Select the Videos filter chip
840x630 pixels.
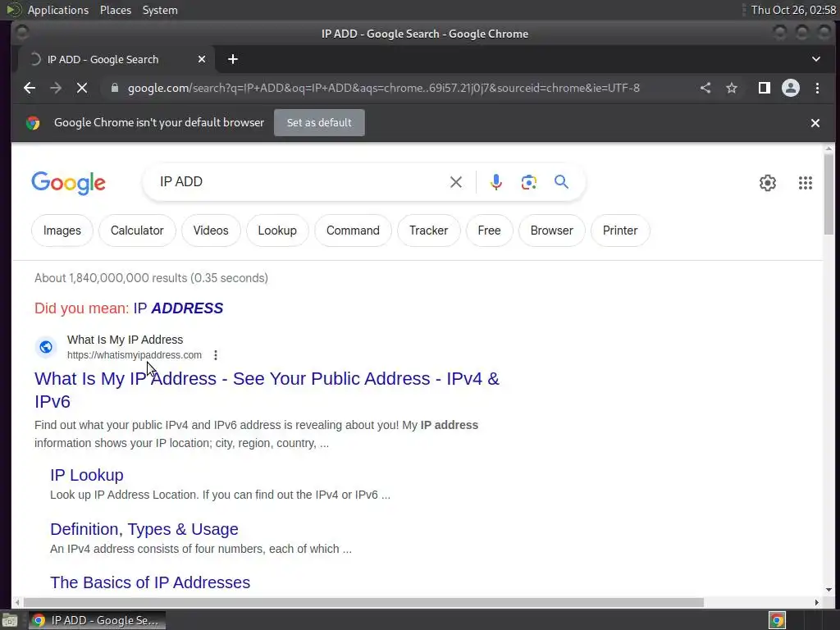pos(211,231)
